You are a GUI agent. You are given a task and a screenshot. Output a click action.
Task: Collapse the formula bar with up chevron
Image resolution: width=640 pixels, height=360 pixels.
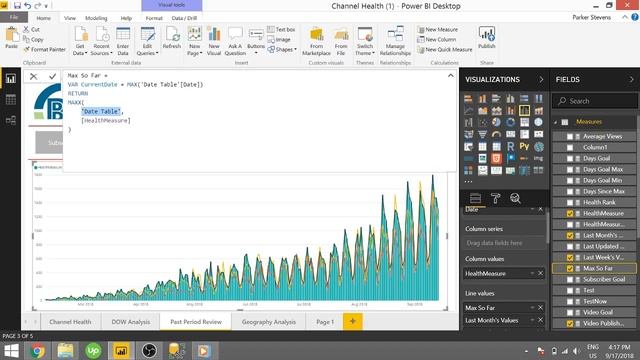coord(450,76)
